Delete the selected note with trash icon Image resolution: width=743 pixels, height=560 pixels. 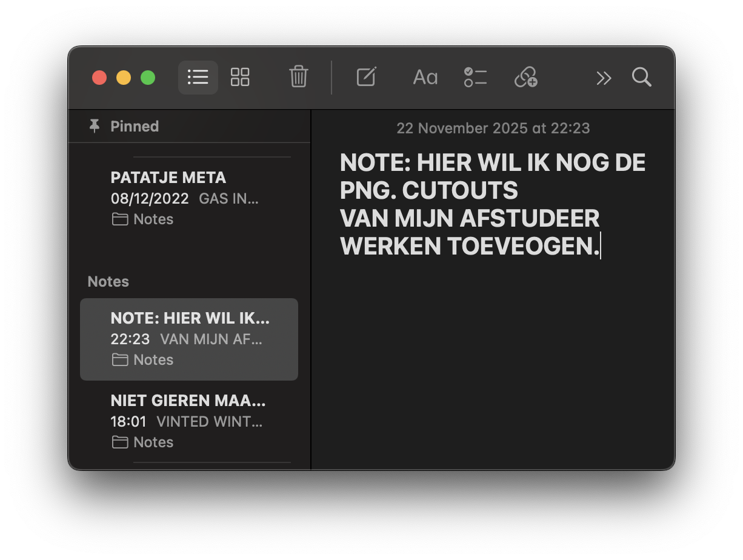(298, 77)
